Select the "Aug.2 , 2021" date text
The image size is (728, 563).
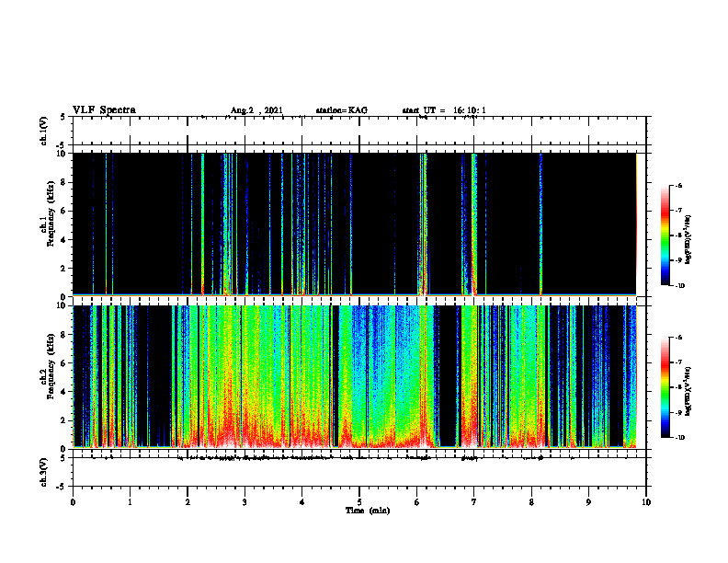pos(256,110)
